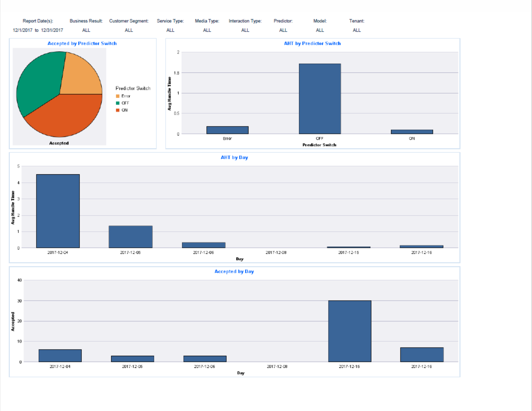
Task: Click the 'Customer Segment:' label
Action: [129, 21]
